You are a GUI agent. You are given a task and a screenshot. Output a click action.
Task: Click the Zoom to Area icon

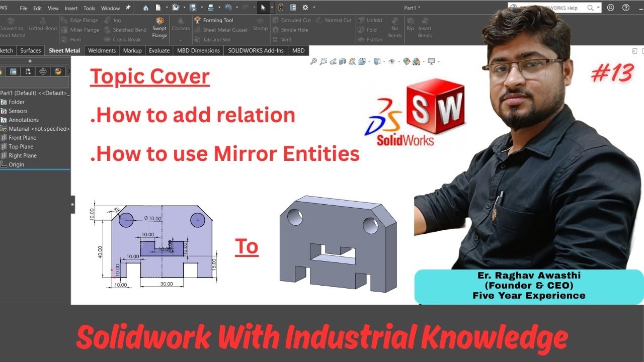click(324, 61)
